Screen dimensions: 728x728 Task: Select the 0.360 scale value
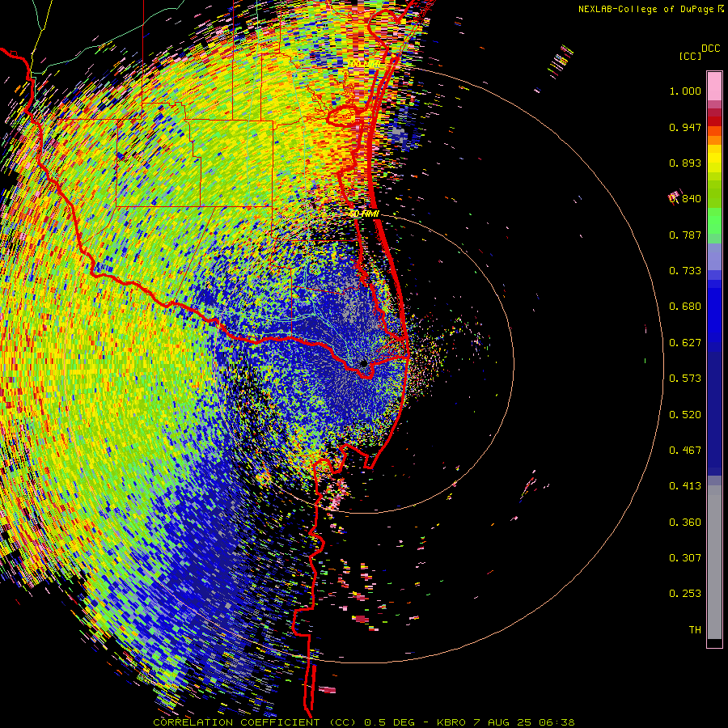pyautogui.click(x=685, y=523)
